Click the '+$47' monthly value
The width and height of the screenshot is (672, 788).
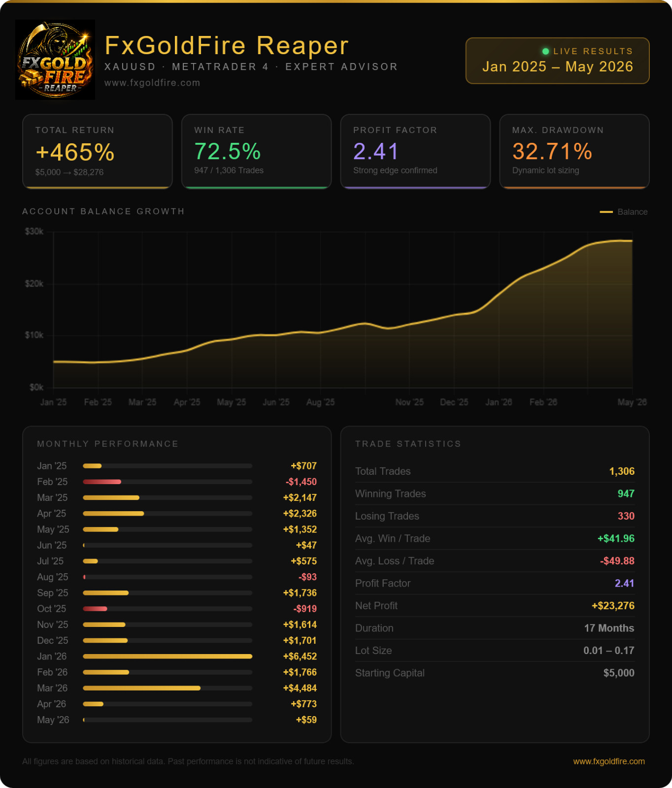306,545
